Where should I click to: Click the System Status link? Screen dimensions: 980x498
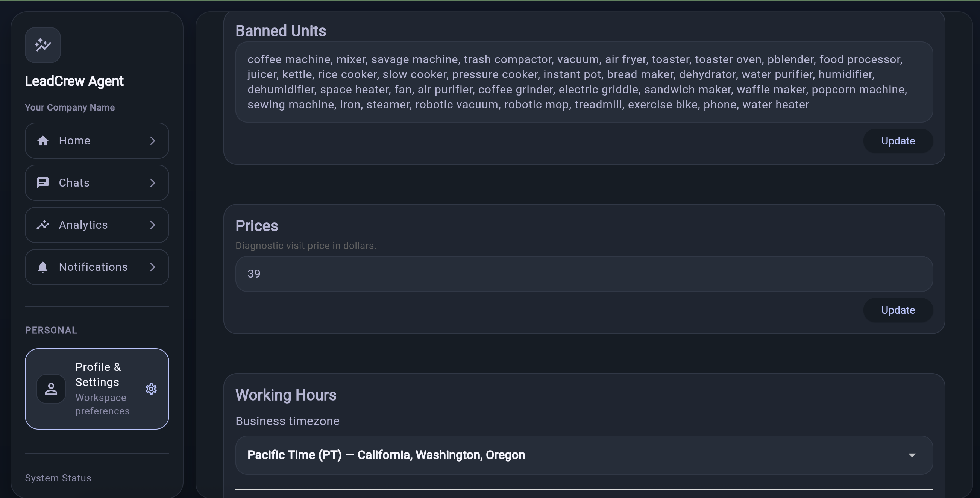58,478
